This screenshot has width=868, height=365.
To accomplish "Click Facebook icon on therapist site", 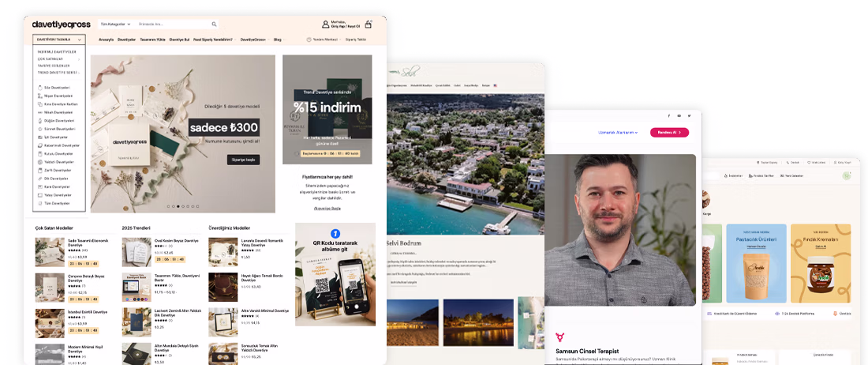I will pyautogui.click(x=668, y=116).
